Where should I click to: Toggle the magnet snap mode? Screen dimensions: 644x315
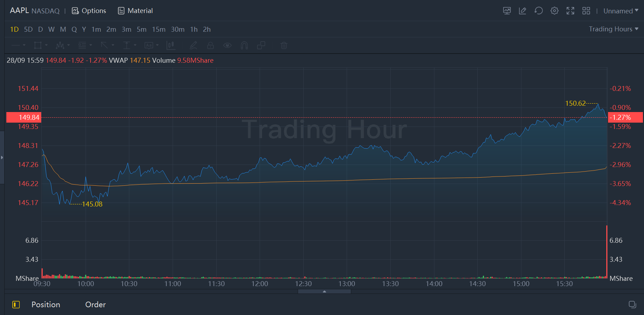[244, 45]
